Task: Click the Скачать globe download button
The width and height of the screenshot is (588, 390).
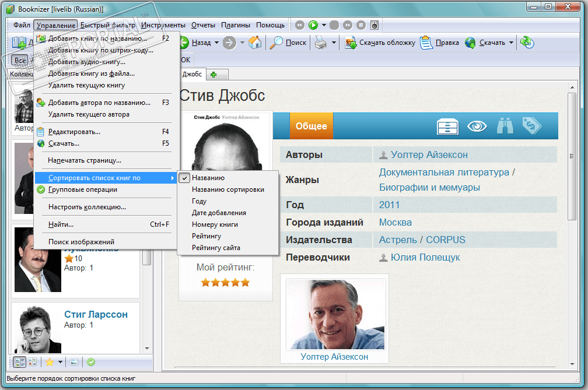Action: click(x=485, y=43)
